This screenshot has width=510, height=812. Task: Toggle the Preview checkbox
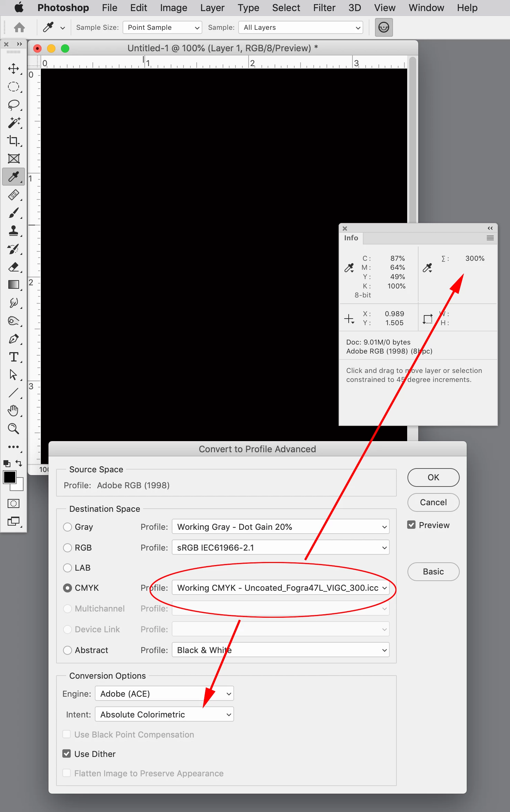(411, 525)
